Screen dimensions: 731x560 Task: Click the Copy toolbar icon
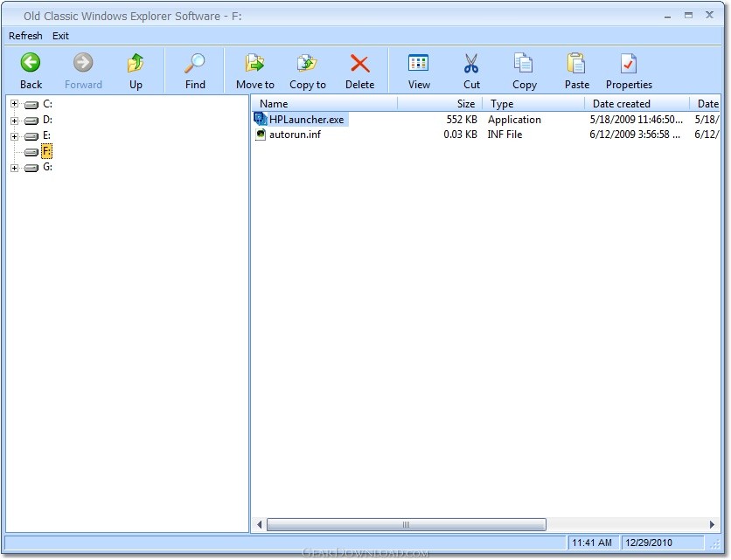coord(524,64)
